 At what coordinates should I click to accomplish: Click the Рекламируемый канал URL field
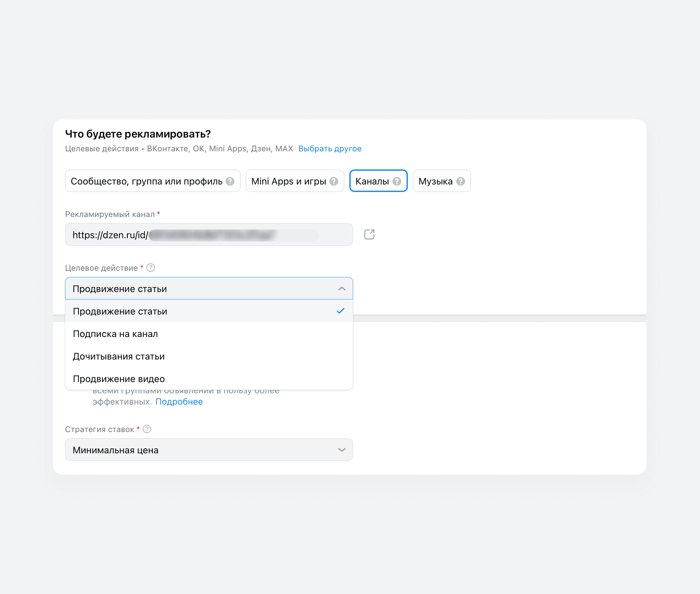209,234
